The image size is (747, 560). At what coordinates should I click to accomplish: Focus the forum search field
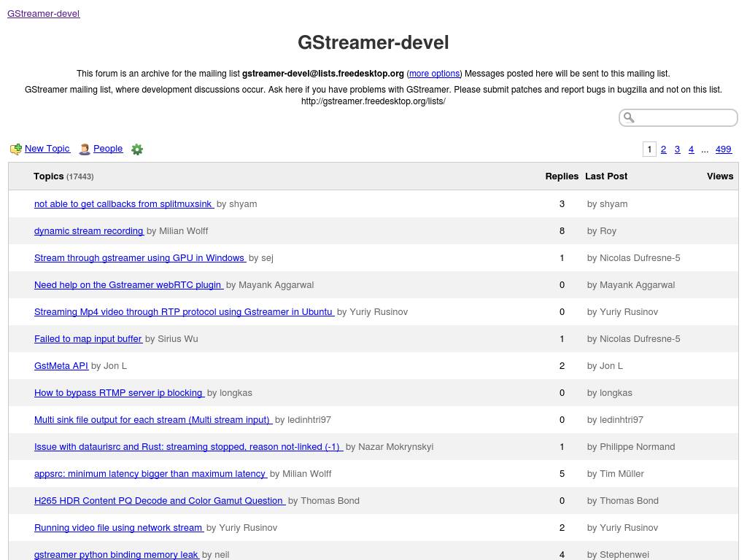(x=678, y=117)
